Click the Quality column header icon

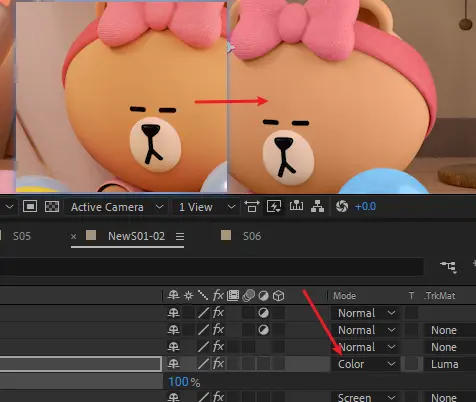[x=203, y=296]
